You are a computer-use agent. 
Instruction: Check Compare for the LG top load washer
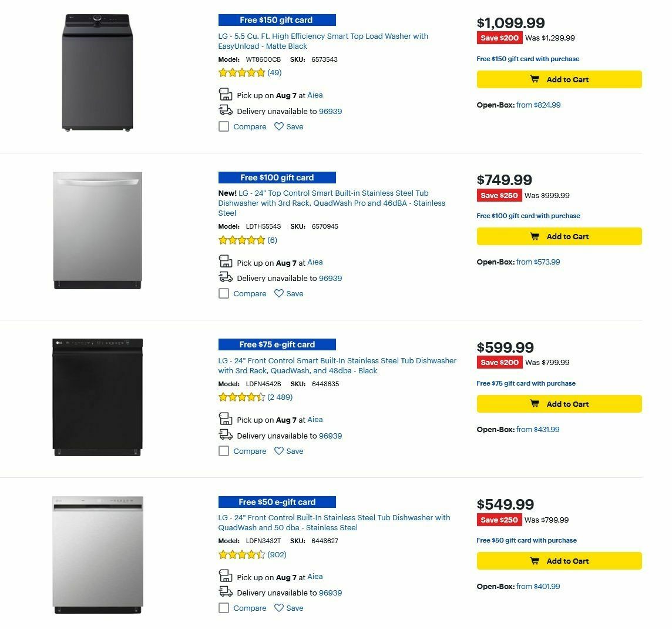point(223,126)
